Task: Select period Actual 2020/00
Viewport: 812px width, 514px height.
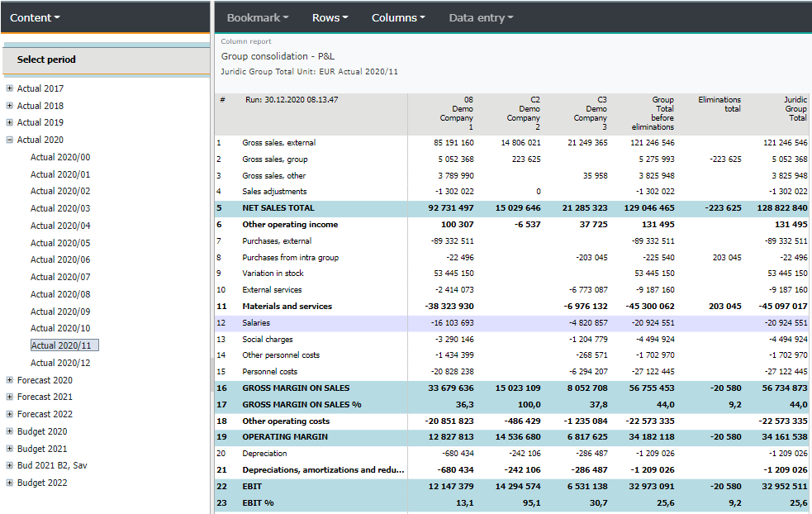Action: [x=60, y=157]
